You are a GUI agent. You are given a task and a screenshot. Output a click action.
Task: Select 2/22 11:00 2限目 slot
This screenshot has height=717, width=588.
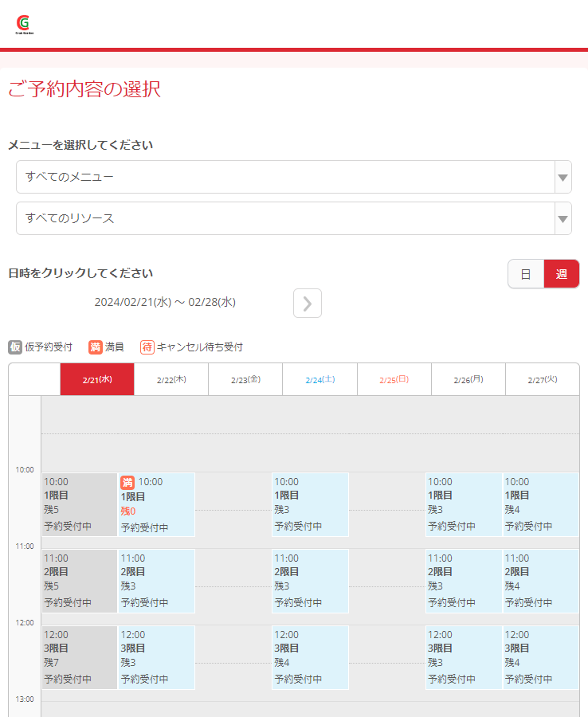pyautogui.click(x=156, y=580)
